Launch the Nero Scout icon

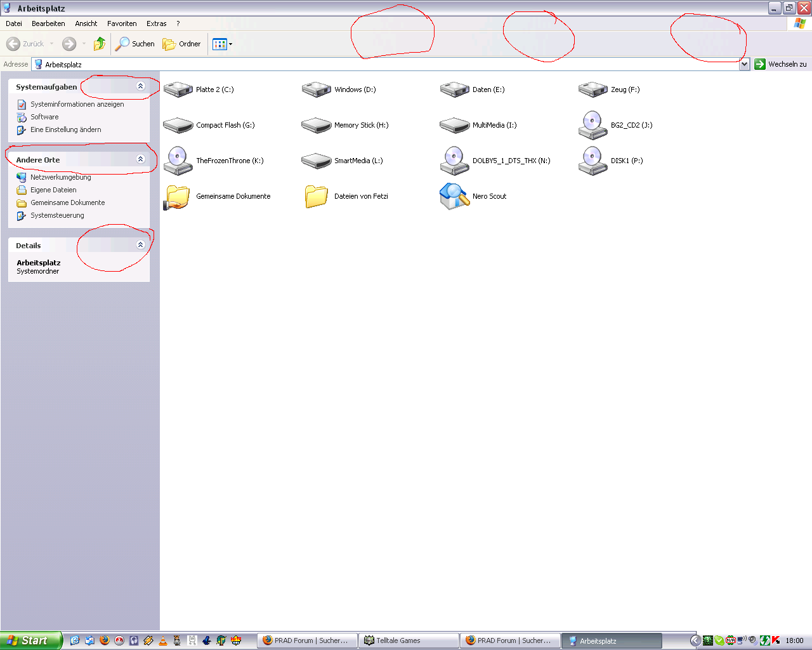[x=454, y=196]
